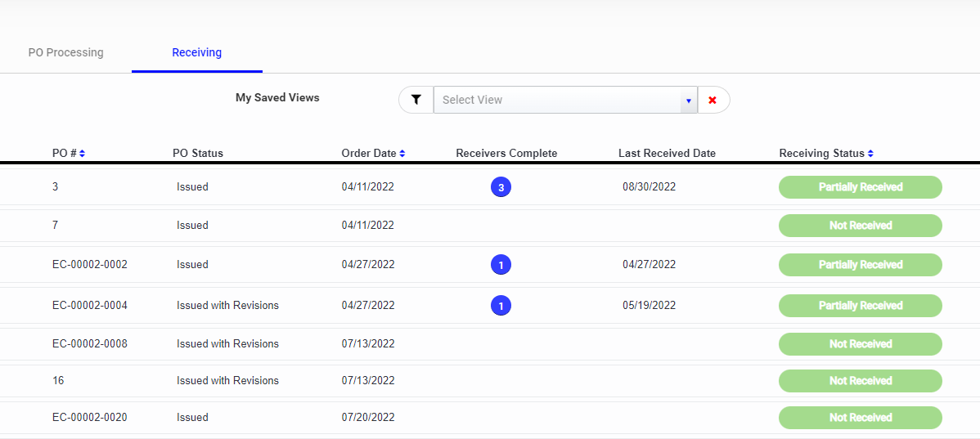Click Issued with Revisions for PO 16
Screen dimensions: 980x439
(227, 381)
